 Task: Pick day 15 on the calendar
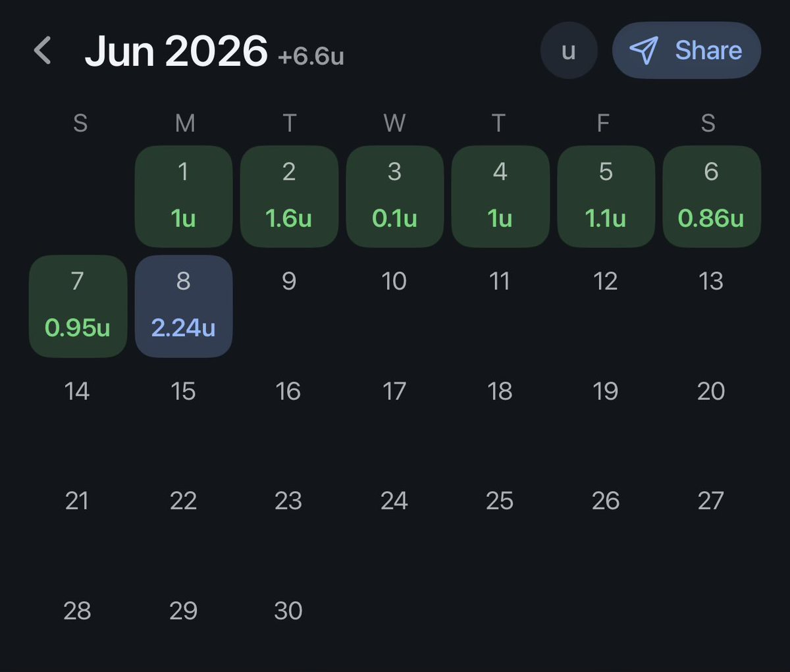184,392
